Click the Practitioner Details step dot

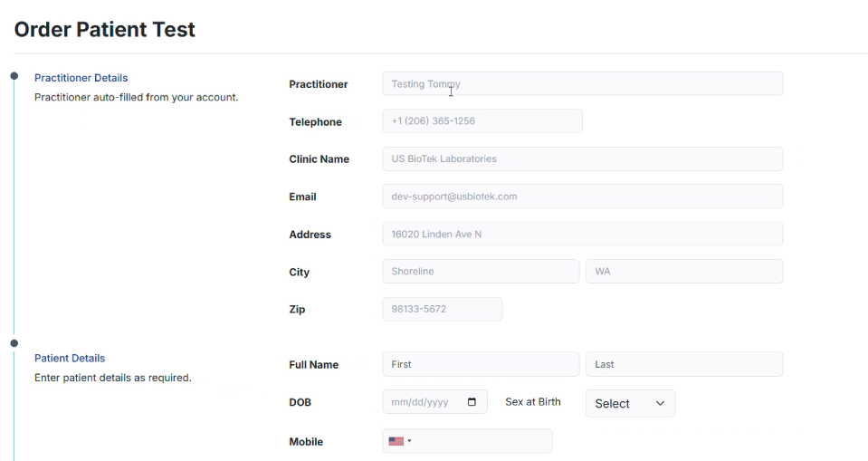point(14,76)
